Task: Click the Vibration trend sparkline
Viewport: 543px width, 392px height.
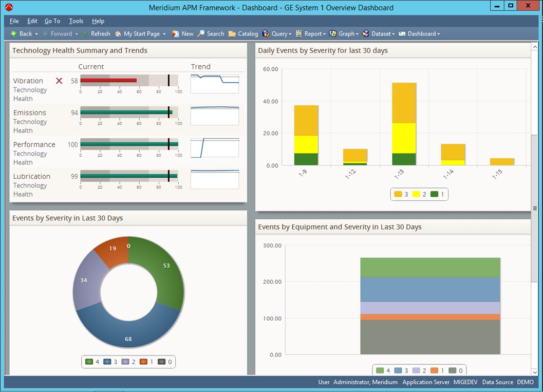Action: (215, 83)
